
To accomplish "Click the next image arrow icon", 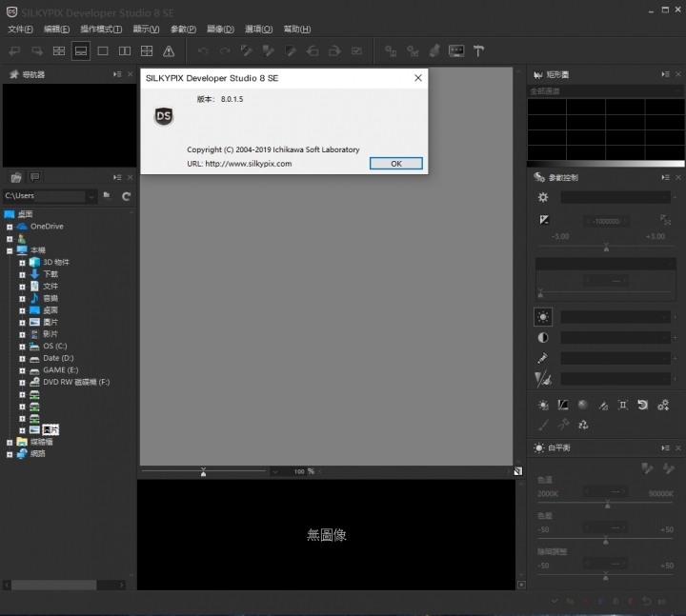I will [37, 51].
